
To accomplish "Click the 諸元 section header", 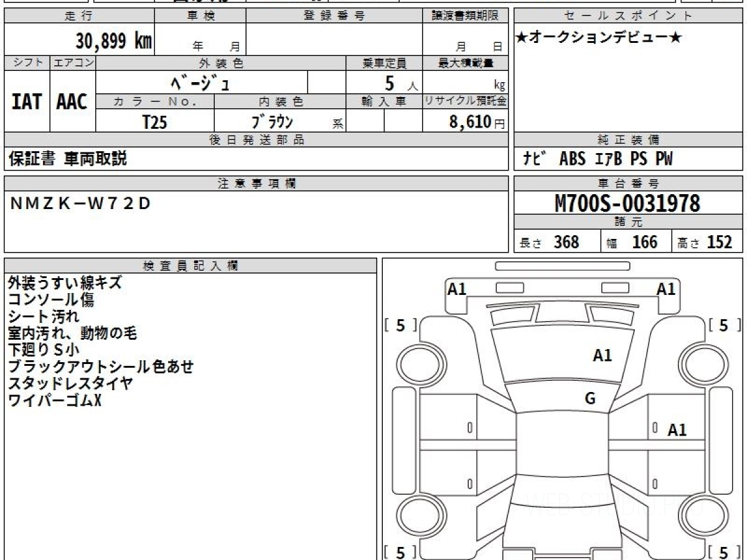I will click(x=628, y=222).
